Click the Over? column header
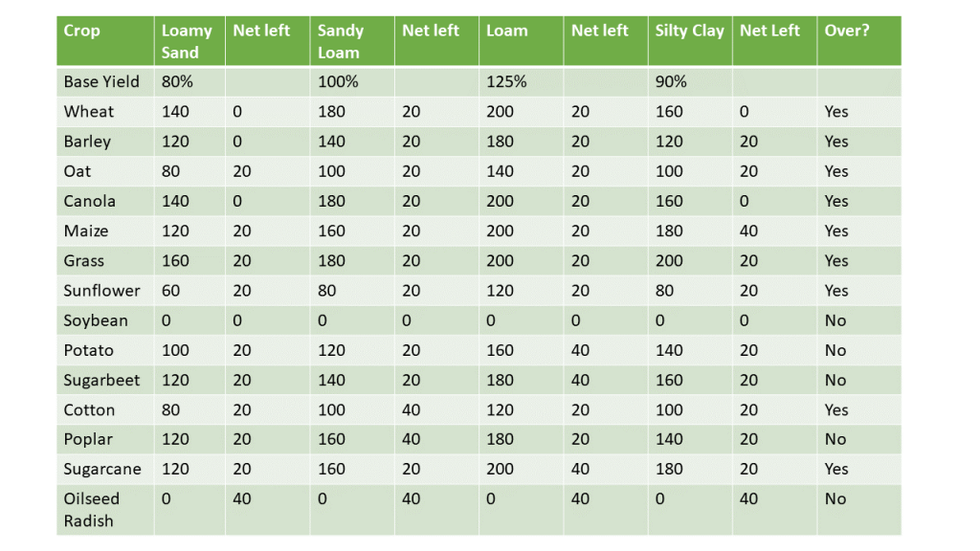The width and height of the screenshot is (980, 551). [x=847, y=31]
